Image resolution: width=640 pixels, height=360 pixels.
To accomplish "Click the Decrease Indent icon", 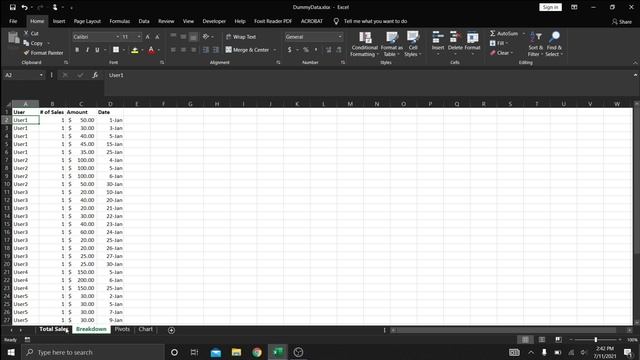I will click(206, 50).
